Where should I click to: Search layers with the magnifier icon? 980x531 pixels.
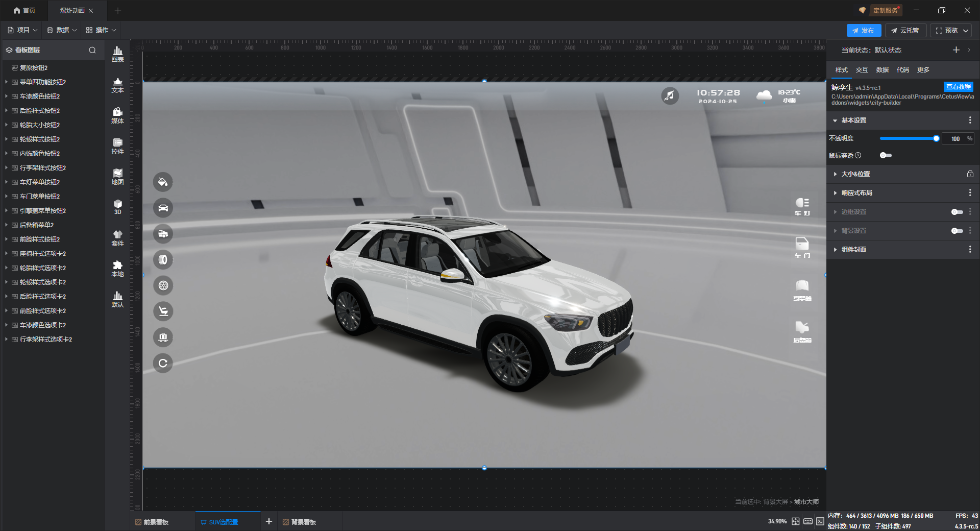[92, 50]
